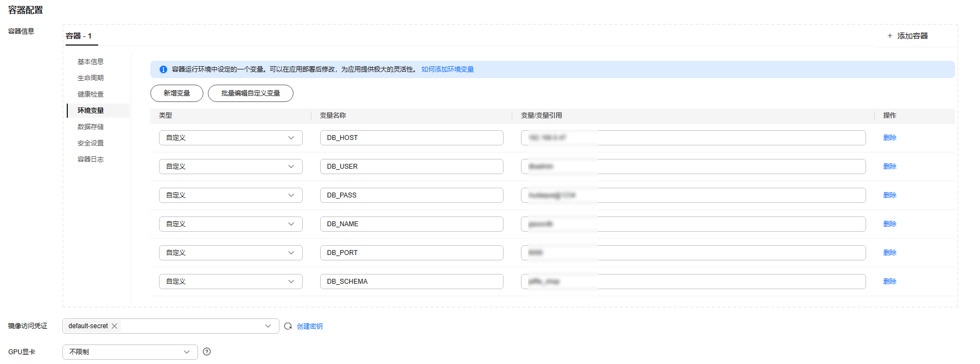This screenshot has height=364, width=980.
Task: Switch to the 基本信息 section
Action: pos(91,62)
